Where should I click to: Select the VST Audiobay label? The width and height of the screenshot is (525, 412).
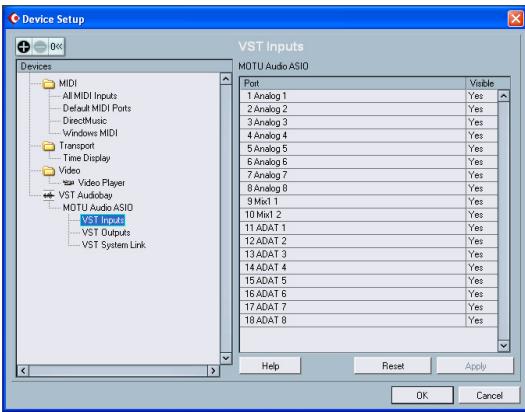point(85,195)
